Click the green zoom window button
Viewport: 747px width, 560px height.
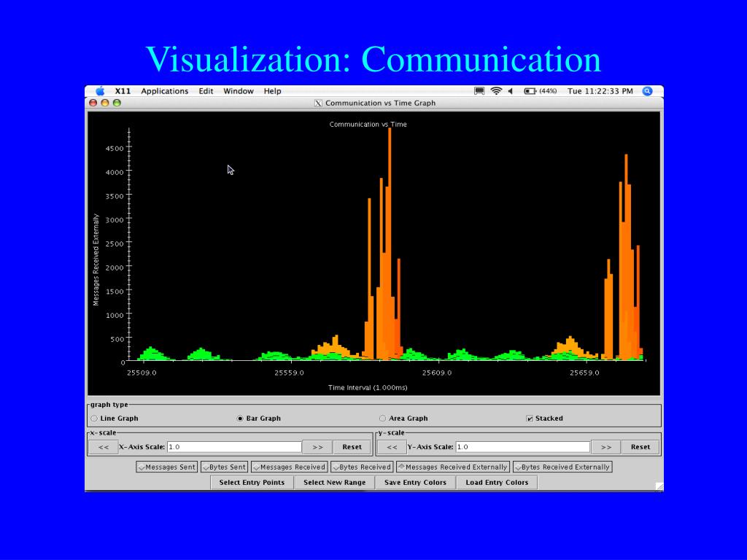(117, 103)
